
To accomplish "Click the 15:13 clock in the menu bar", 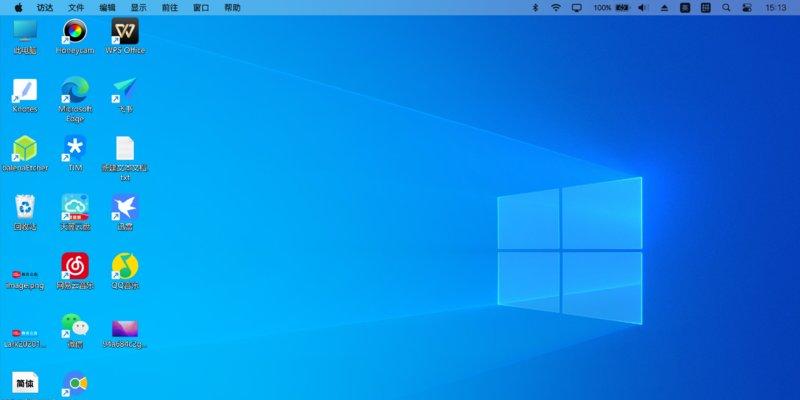I will pos(776,8).
